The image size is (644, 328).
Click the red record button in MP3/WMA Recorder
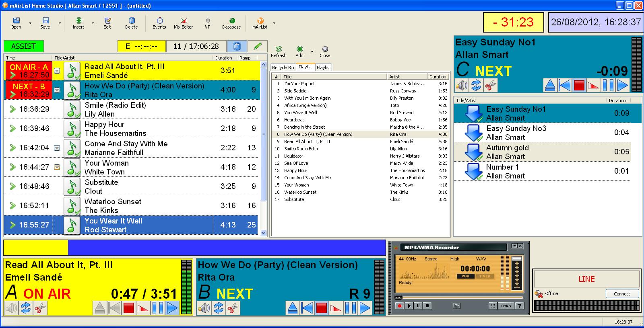pyautogui.click(x=400, y=306)
